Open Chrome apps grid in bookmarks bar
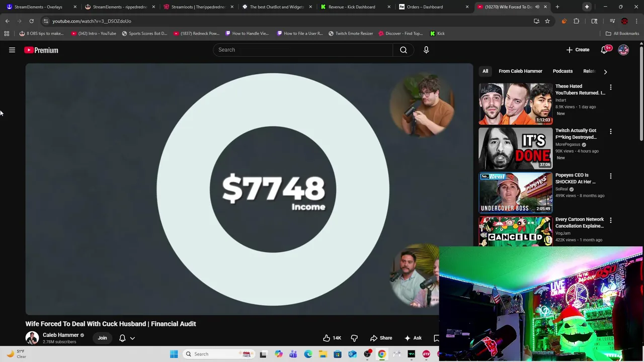This screenshot has width=644, height=362. click(7, 34)
